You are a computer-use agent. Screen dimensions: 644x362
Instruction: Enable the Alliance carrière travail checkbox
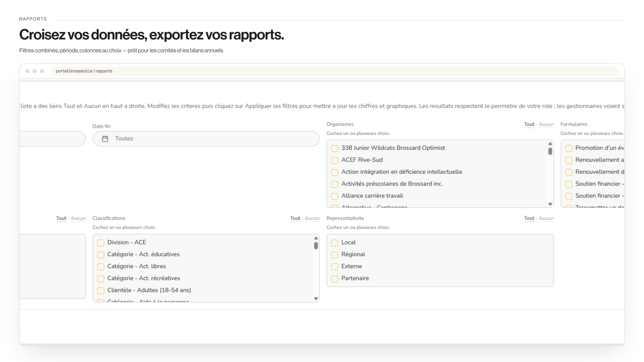(x=334, y=196)
